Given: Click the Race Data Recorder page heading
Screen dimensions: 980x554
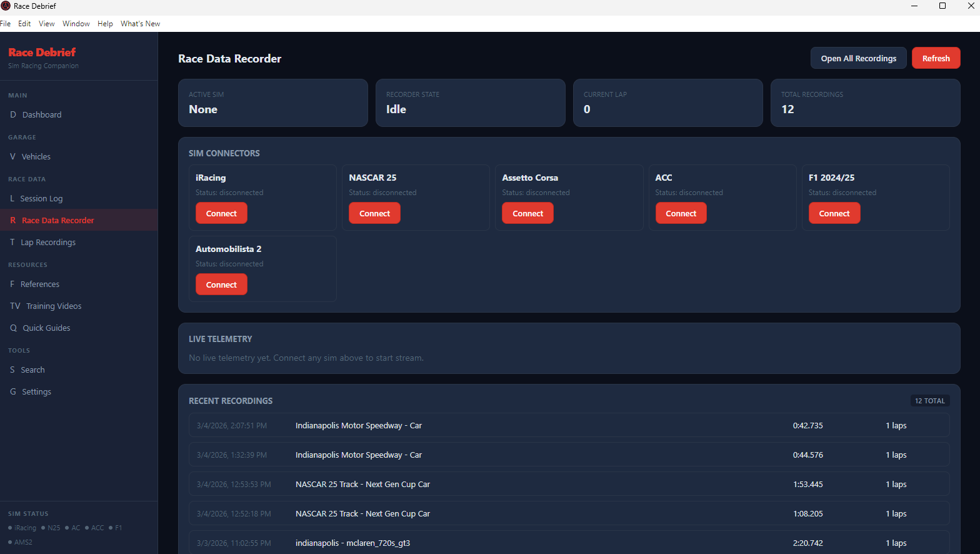Looking at the screenshot, I should point(229,59).
